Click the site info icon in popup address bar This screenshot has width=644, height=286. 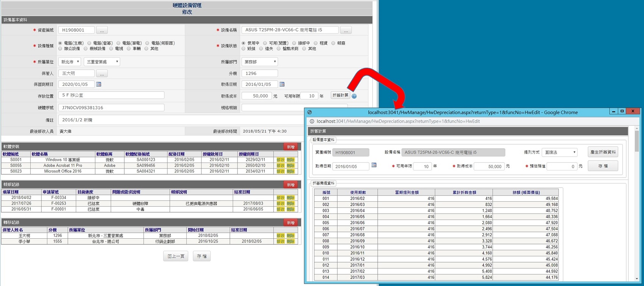(x=312, y=121)
